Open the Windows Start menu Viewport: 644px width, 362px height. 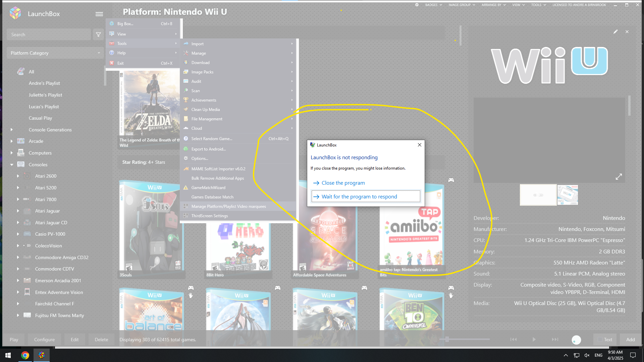(x=8, y=355)
